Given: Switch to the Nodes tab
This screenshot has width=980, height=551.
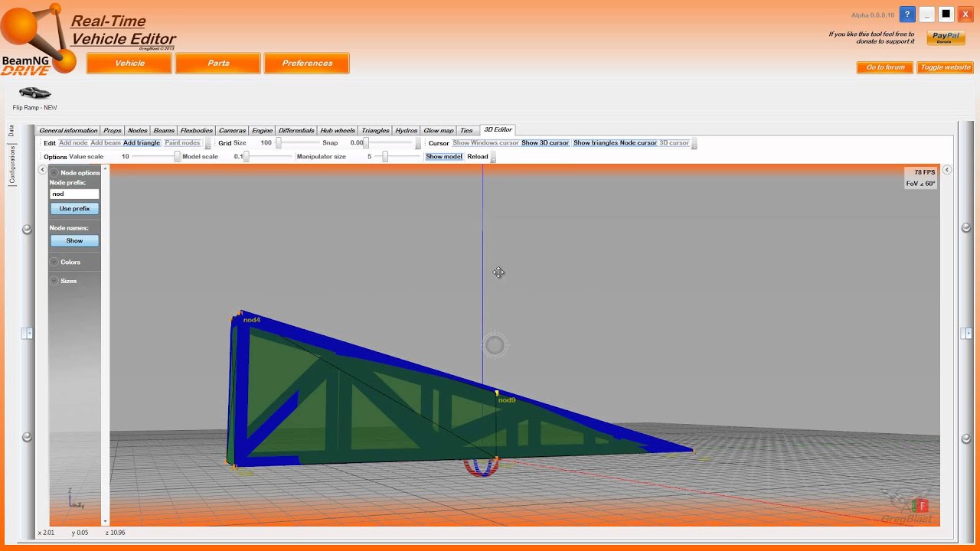Looking at the screenshot, I should [x=138, y=131].
